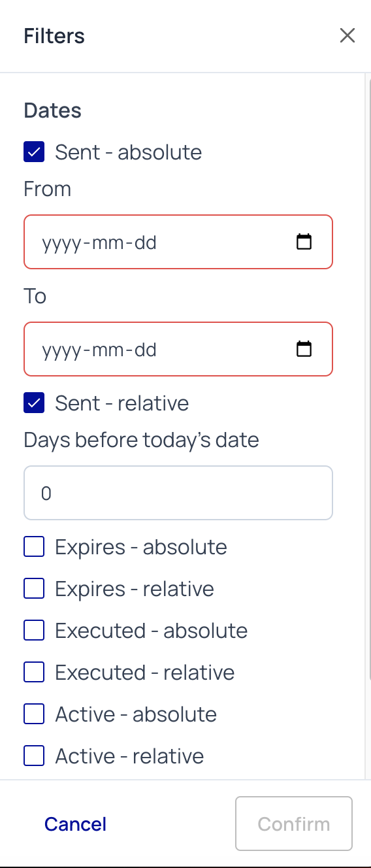This screenshot has height=868, width=371.
Task: Click the To date input field
Action: (178, 349)
